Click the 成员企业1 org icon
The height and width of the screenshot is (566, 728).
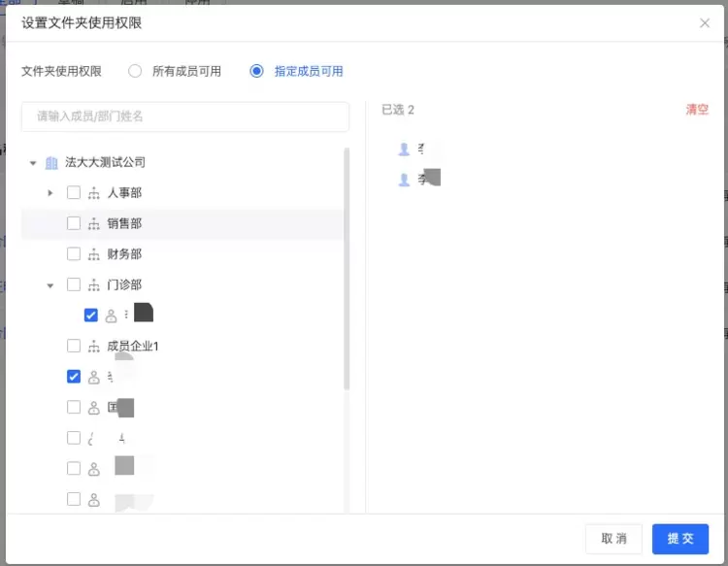pos(94,346)
